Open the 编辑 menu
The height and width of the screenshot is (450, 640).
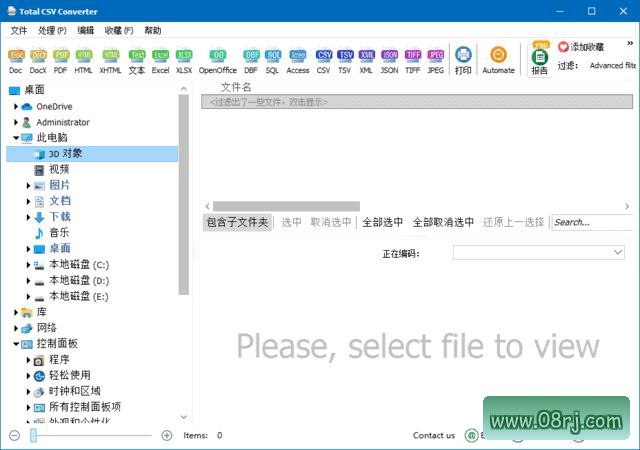(x=86, y=31)
